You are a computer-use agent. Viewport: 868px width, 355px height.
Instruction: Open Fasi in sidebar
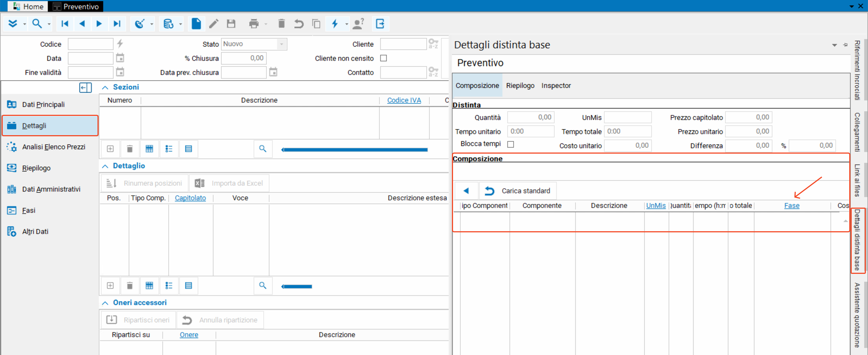[50, 211]
